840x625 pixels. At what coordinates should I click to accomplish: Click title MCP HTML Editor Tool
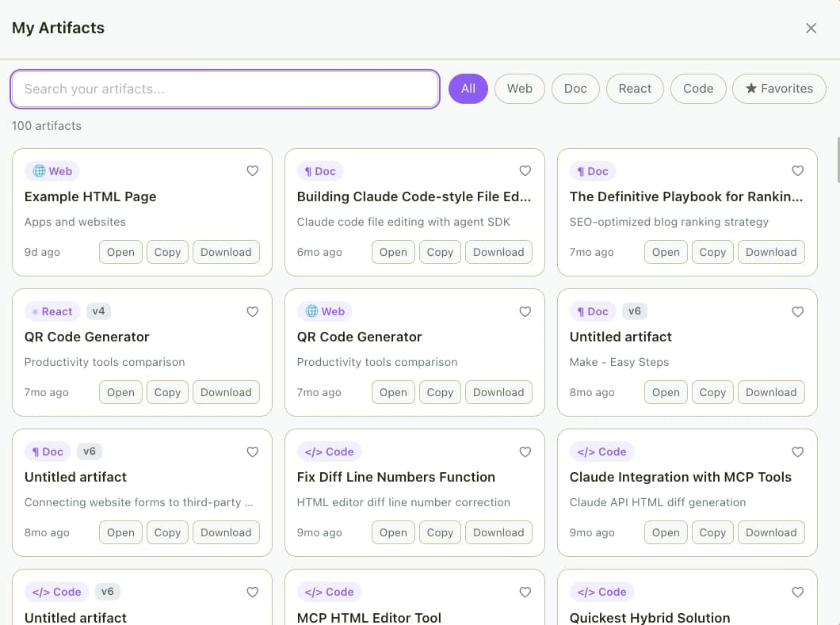[369, 618]
